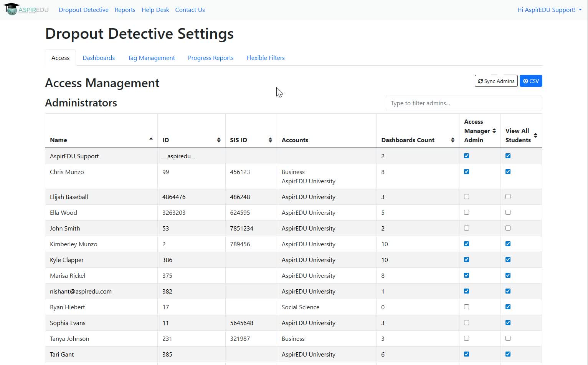This screenshot has width=588, height=365.
Task: Sort table by ID column arrows
Action: pyautogui.click(x=219, y=140)
